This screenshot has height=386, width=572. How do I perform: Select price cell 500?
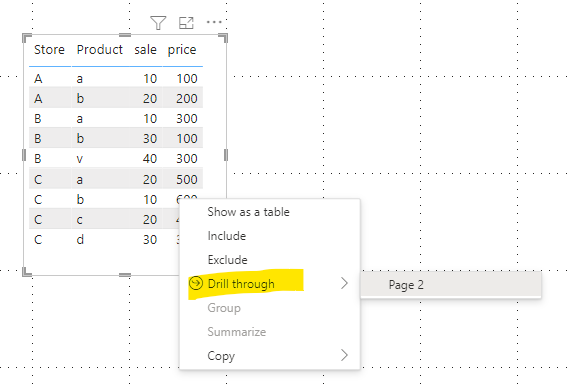[186, 179]
